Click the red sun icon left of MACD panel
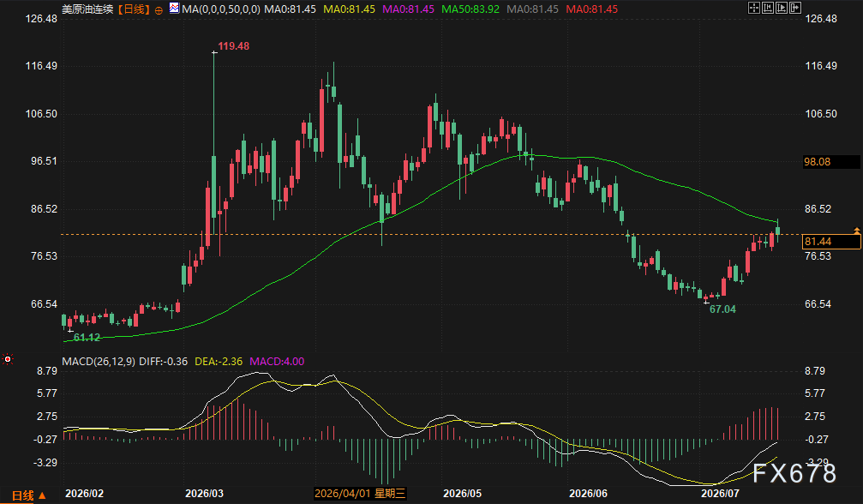 [x=8, y=359]
